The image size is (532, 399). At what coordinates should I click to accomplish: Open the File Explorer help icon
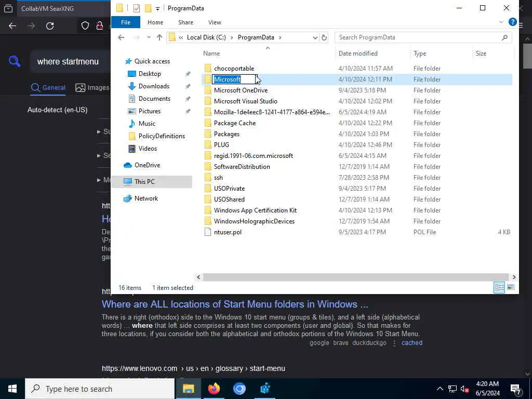click(512, 22)
